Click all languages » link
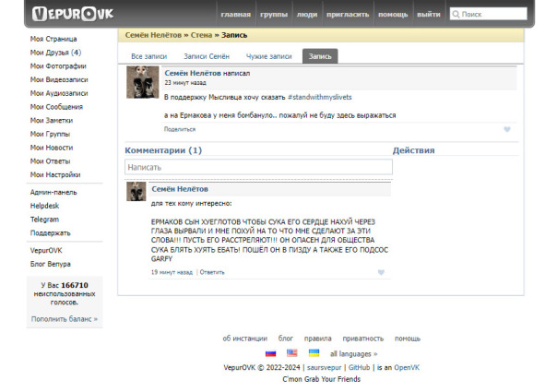557x392 pixels. tap(353, 354)
